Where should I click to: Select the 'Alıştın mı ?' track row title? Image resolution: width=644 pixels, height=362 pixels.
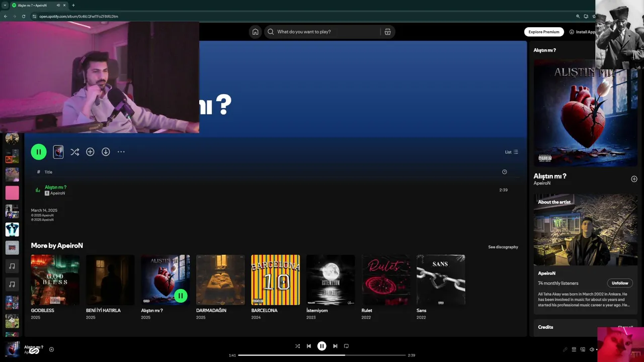(55, 187)
